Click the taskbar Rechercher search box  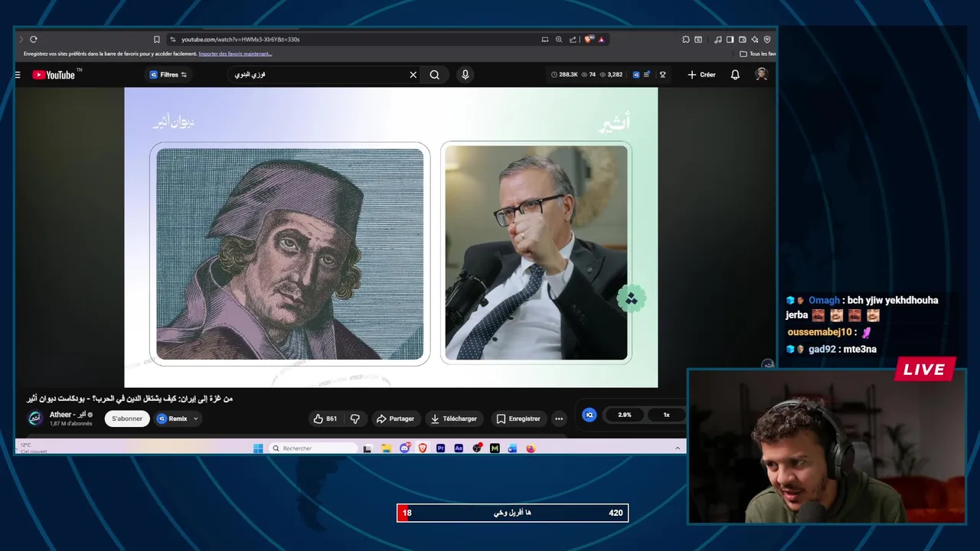click(313, 448)
